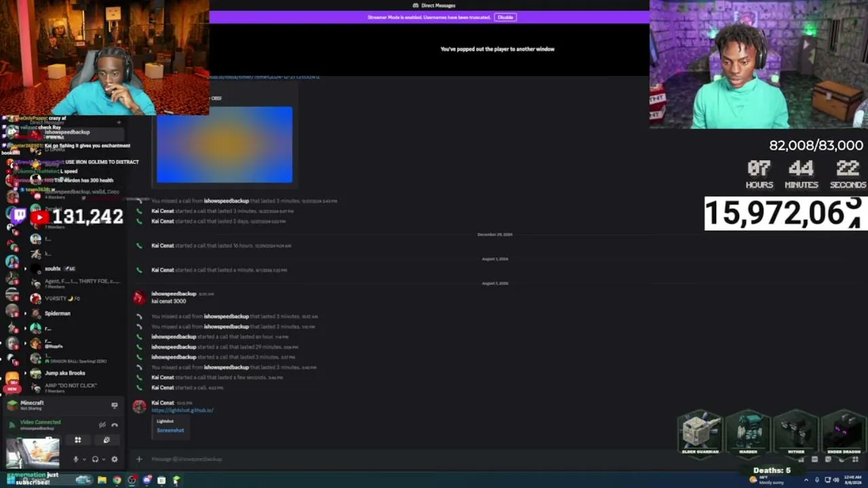Click the Video Connected status label
This screenshot has width=868, height=488.
(40, 422)
